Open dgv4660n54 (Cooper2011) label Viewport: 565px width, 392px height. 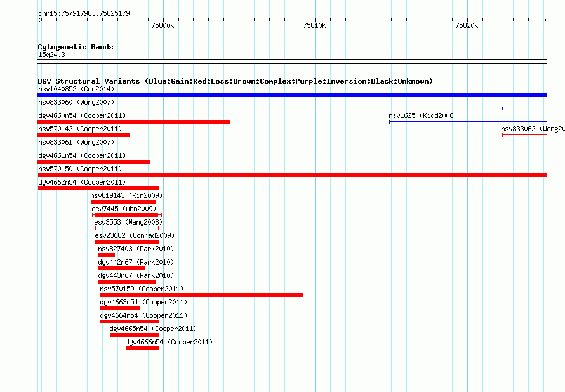click(82, 115)
